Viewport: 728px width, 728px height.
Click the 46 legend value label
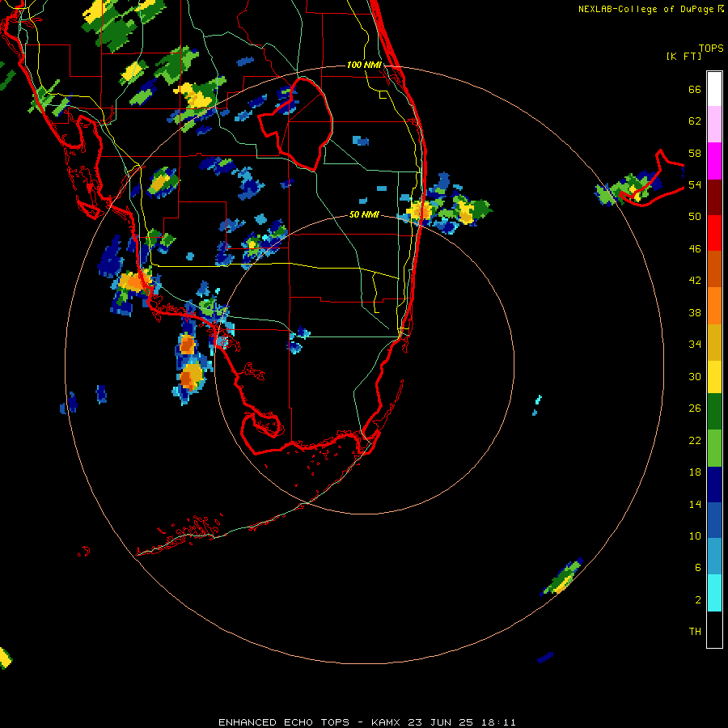pos(695,248)
